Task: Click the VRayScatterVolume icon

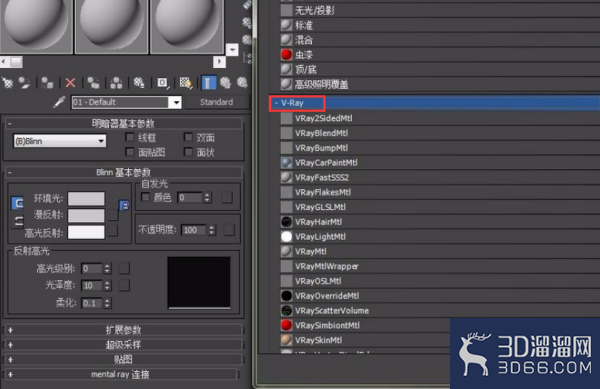Action: 286,311
